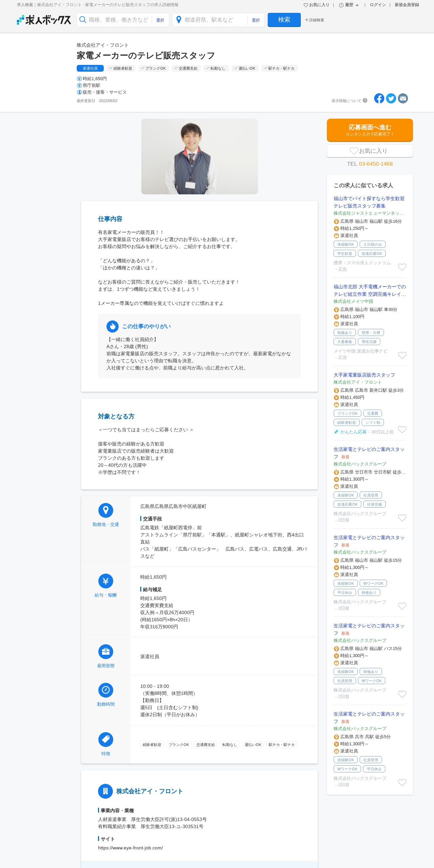The height and width of the screenshot is (868, 434).
Task: Click the heart icon in header お気に入り
Action: (306, 5)
